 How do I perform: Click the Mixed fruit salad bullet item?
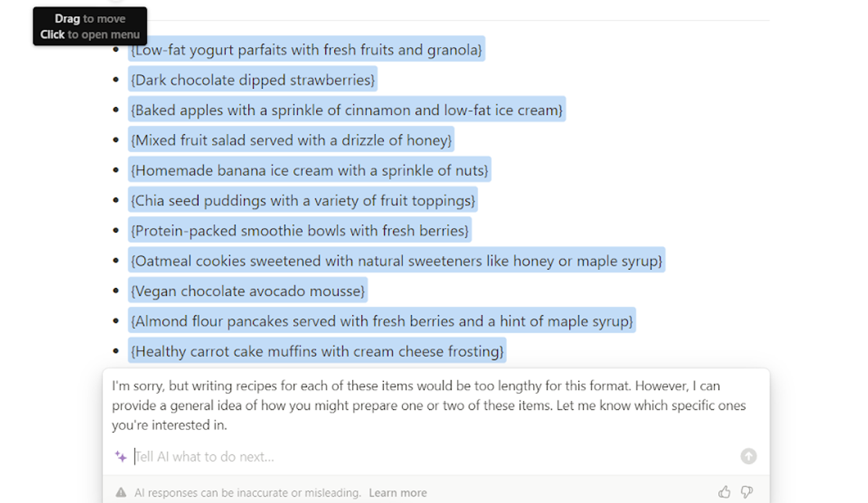pyautogui.click(x=292, y=140)
